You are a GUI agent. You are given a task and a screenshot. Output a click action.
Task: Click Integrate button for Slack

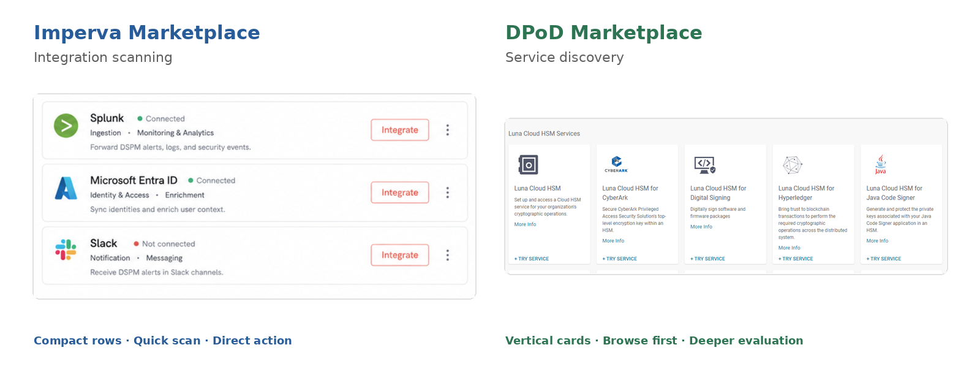400,255
